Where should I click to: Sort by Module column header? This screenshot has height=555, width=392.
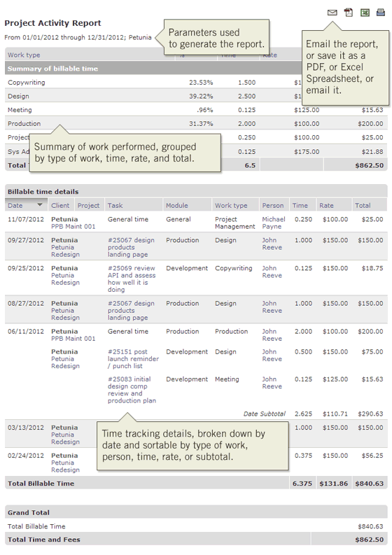point(177,205)
